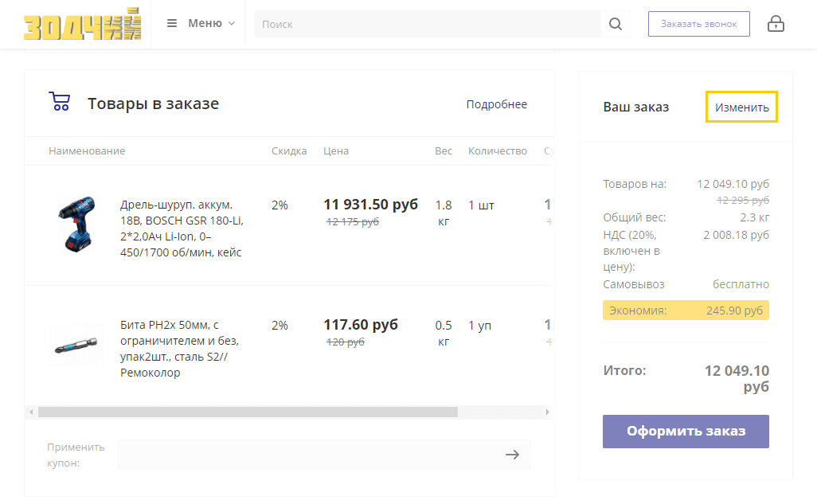Open account login via lock icon
This screenshot has width=817, height=504.
coord(775,24)
